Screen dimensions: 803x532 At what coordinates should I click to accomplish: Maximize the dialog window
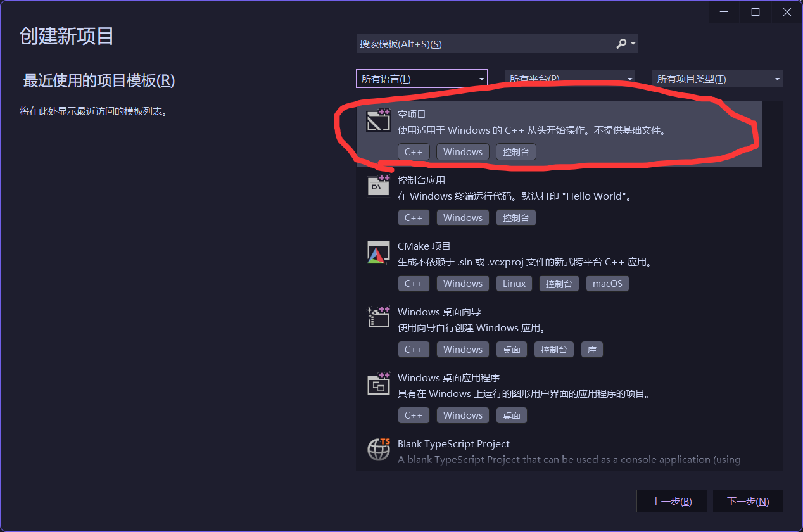(756, 12)
